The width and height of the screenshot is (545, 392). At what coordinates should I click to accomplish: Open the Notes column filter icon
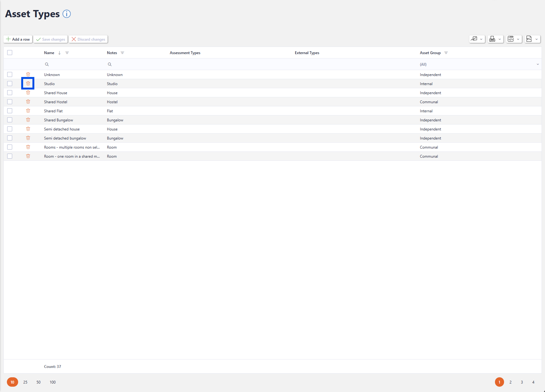point(122,53)
